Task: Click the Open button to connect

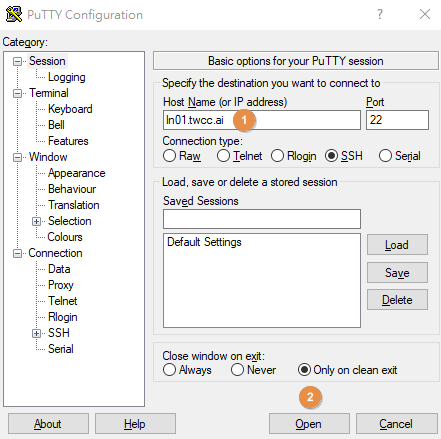Action: pos(309,424)
